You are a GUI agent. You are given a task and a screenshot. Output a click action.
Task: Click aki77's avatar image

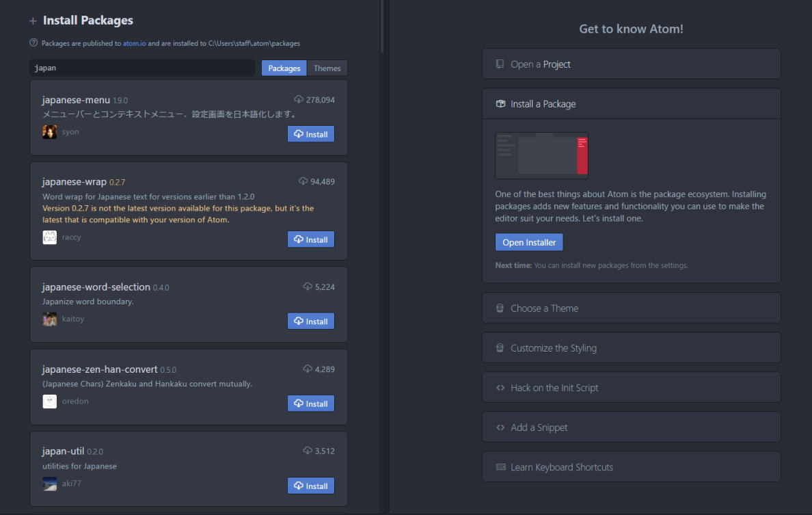click(x=50, y=484)
